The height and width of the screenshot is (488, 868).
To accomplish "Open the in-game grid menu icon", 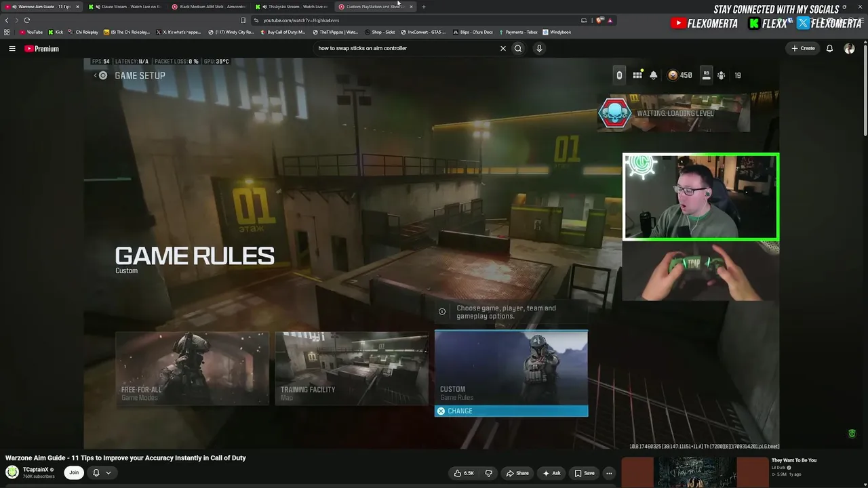I will 637,75.
